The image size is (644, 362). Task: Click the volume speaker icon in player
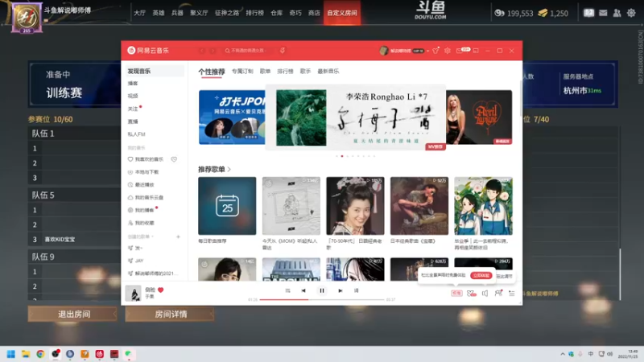pos(485,293)
